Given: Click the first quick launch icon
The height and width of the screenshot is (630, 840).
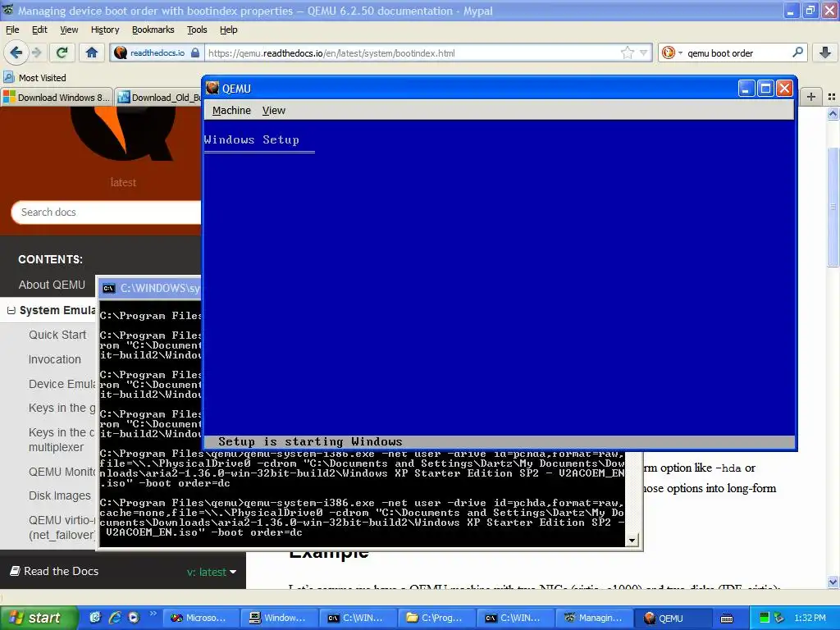Looking at the screenshot, I should pyautogui.click(x=95, y=618).
